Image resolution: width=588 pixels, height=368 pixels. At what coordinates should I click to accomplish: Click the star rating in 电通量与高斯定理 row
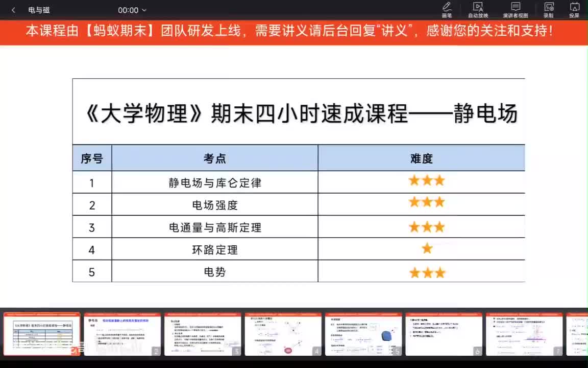click(x=427, y=226)
